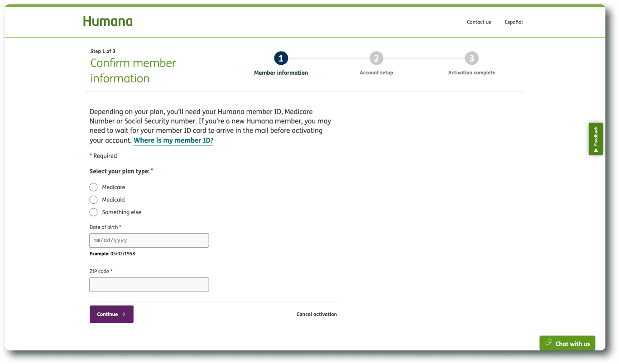Viewport: 619px width, 364px height.
Task: Switch language to Español
Action: click(513, 22)
